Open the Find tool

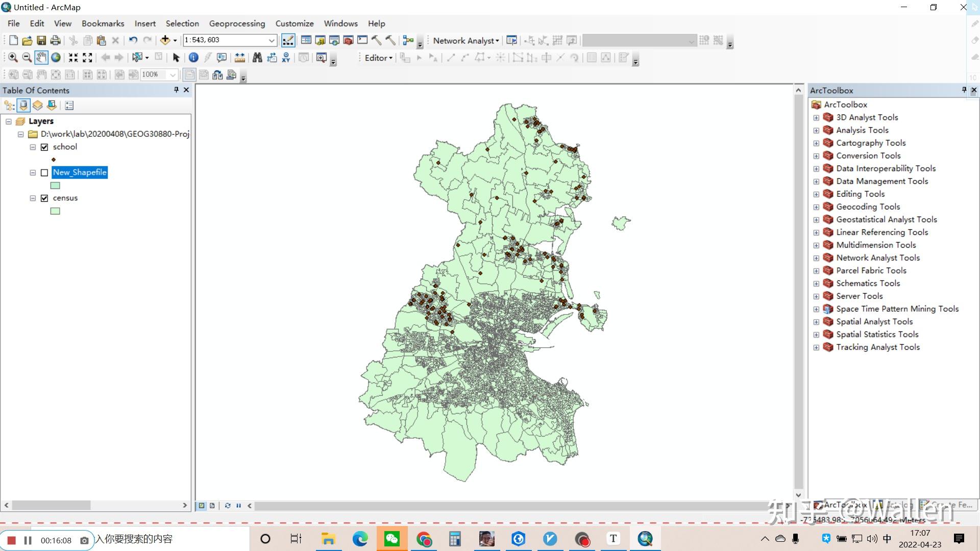pyautogui.click(x=258, y=58)
